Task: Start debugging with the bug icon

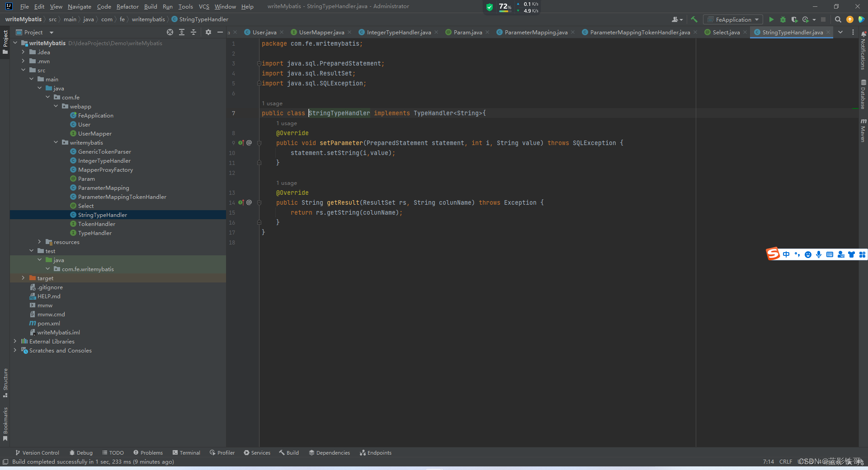Action: point(783,19)
